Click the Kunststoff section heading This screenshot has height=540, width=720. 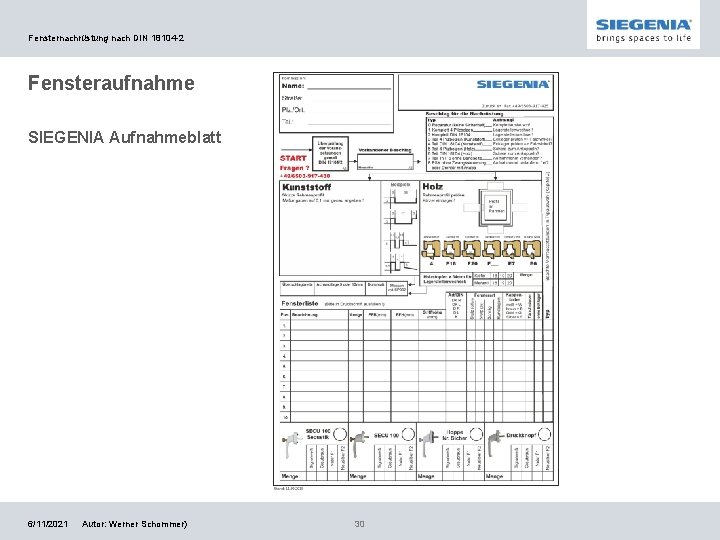[306, 187]
